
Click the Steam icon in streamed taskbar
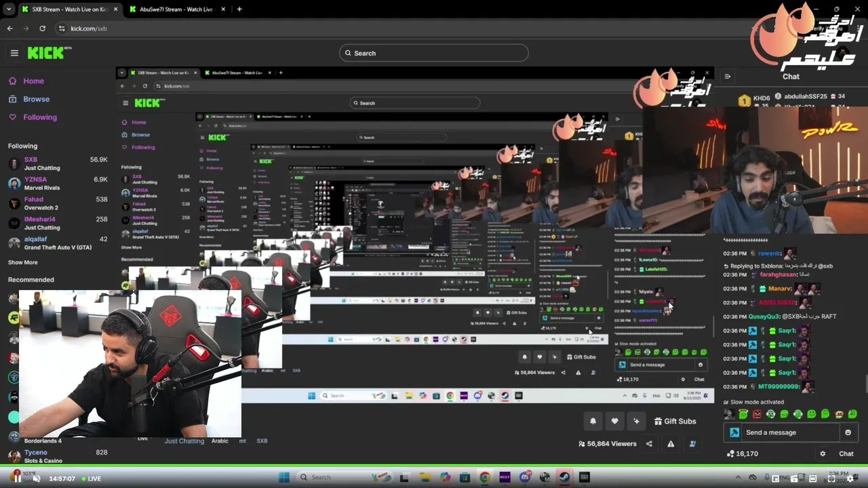pyautogui.click(x=564, y=477)
